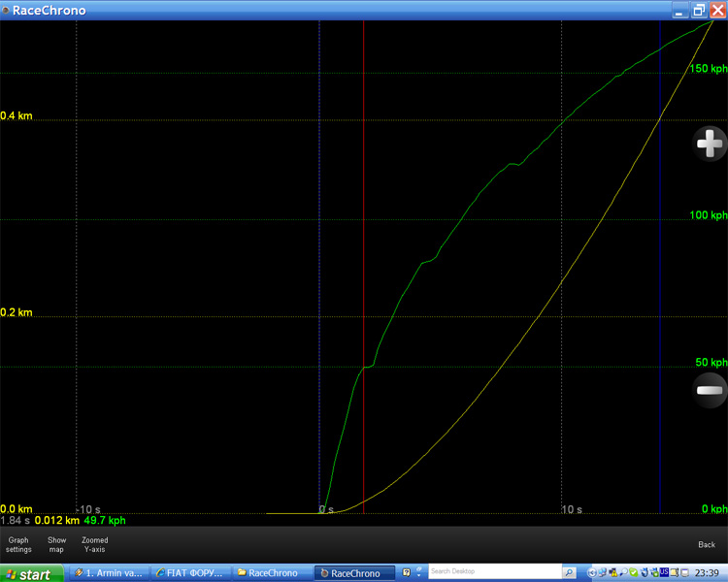728x582 pixels.
Task: Open the RaceChrono folder taskbar item
Action: tap(270, 573)
